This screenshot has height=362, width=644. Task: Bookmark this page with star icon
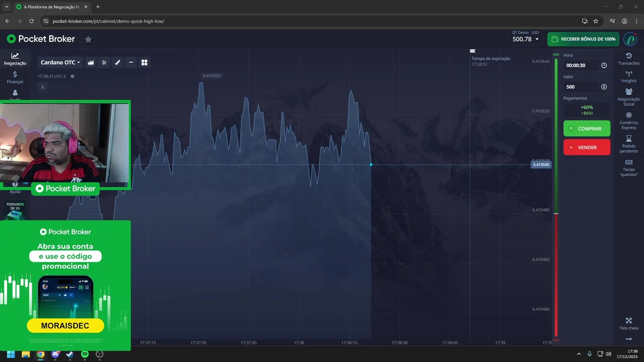pyautogui.click(x=596, y=21)
